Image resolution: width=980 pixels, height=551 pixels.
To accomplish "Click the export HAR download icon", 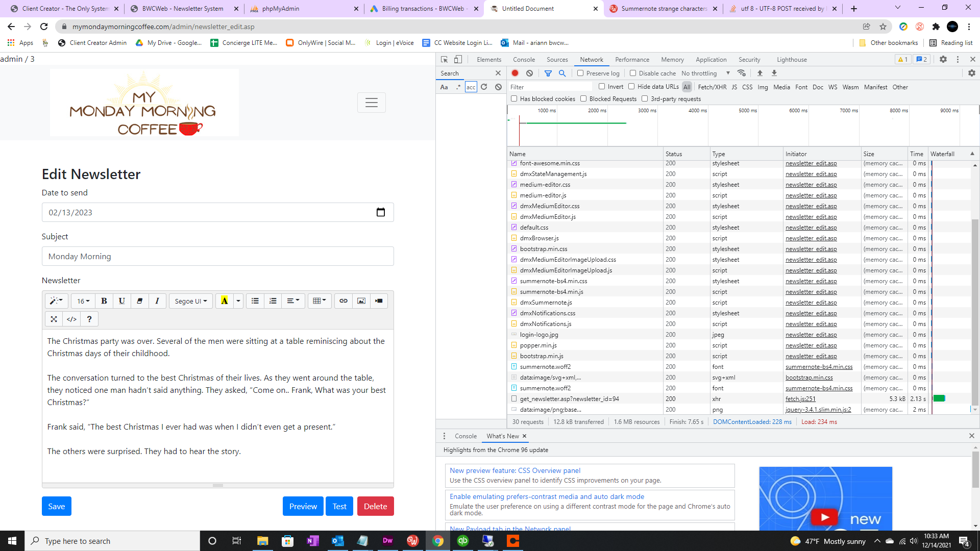I will 774,73.
